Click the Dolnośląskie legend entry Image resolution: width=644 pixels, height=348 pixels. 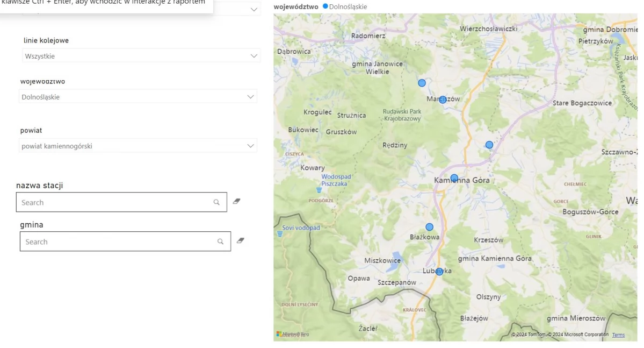[345, 6]
